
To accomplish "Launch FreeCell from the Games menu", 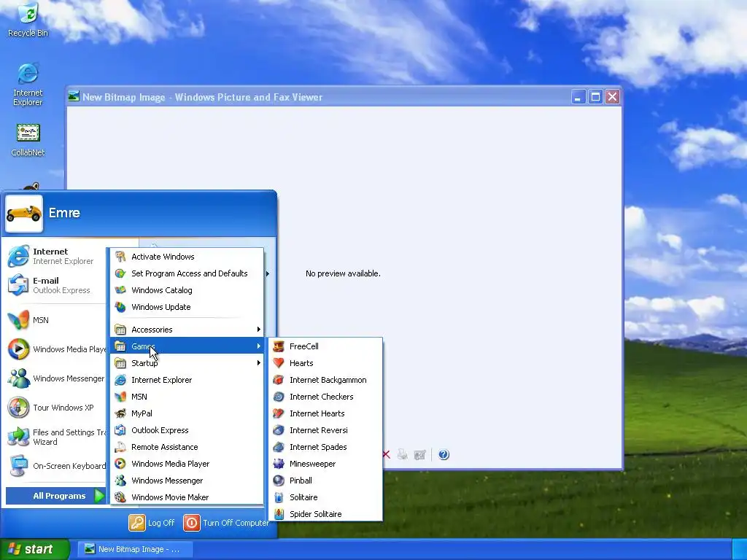I will (325, 346).
